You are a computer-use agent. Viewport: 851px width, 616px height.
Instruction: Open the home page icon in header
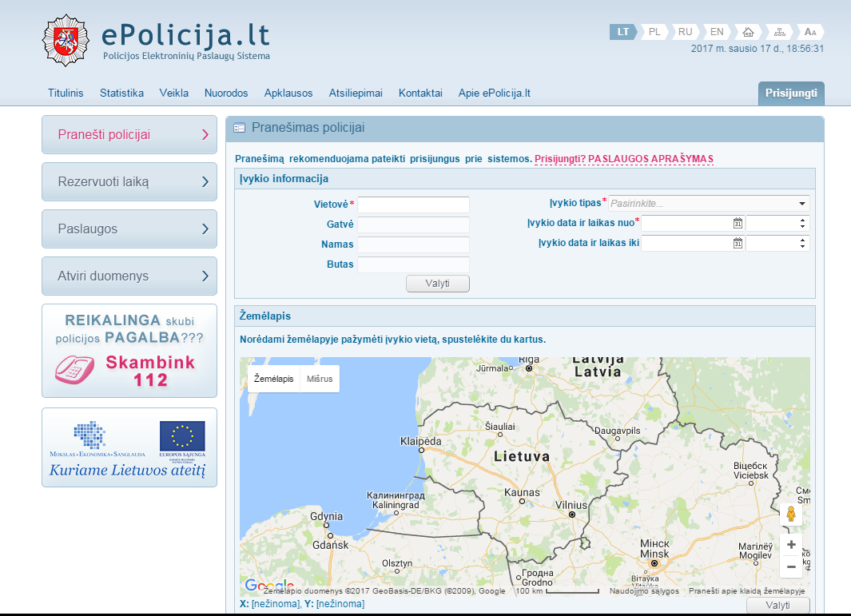pos(748,32)
